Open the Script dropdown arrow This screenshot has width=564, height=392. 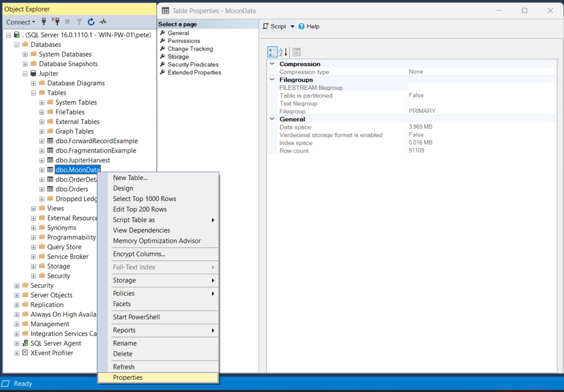click(292, 26)
